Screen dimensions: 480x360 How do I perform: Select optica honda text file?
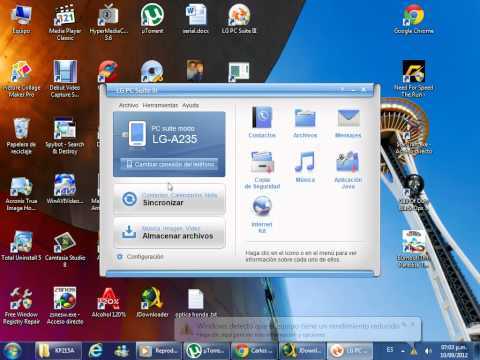pos(196,303)
